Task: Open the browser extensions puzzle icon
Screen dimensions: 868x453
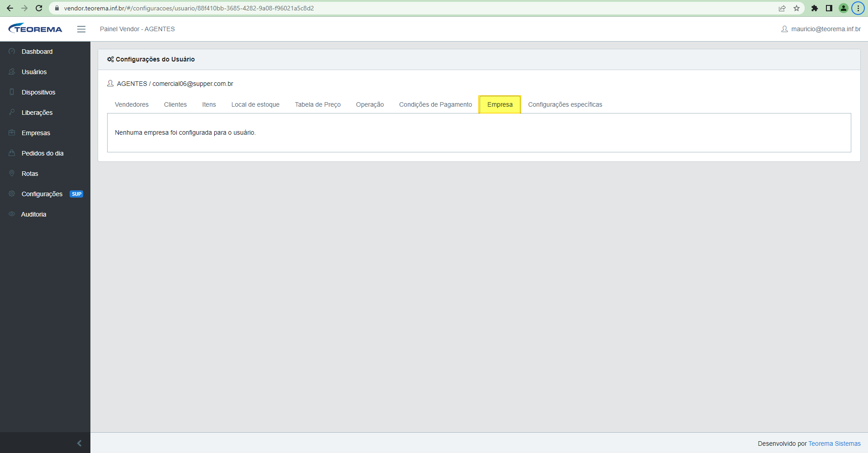Action: pyautogui.click(x=815, y=8)
